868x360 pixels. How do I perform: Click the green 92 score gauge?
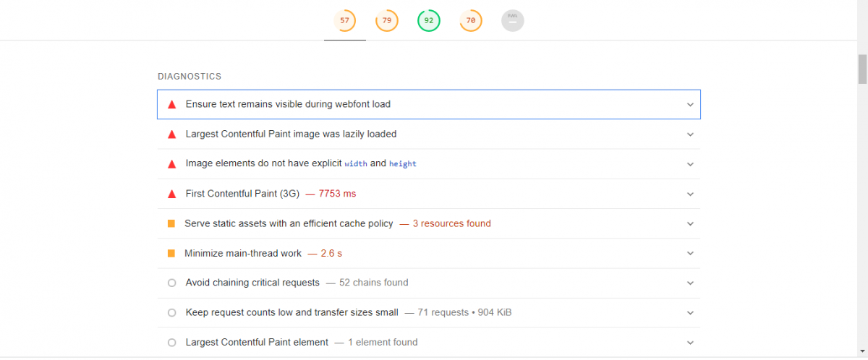428,21
